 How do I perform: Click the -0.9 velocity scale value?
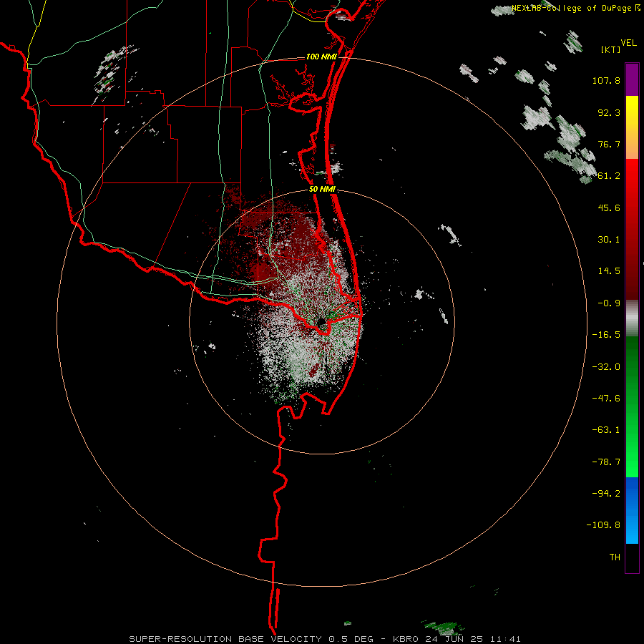pos(609,303)
